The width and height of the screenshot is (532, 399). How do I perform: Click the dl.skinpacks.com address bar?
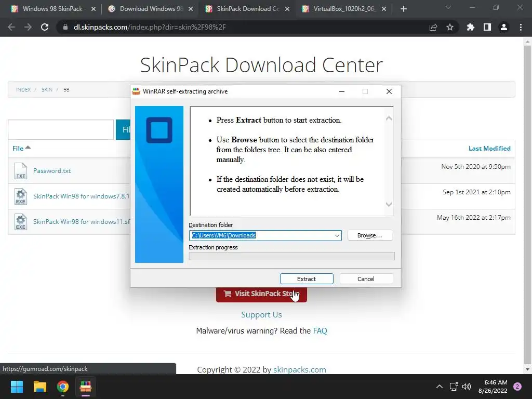click(150, 27)
